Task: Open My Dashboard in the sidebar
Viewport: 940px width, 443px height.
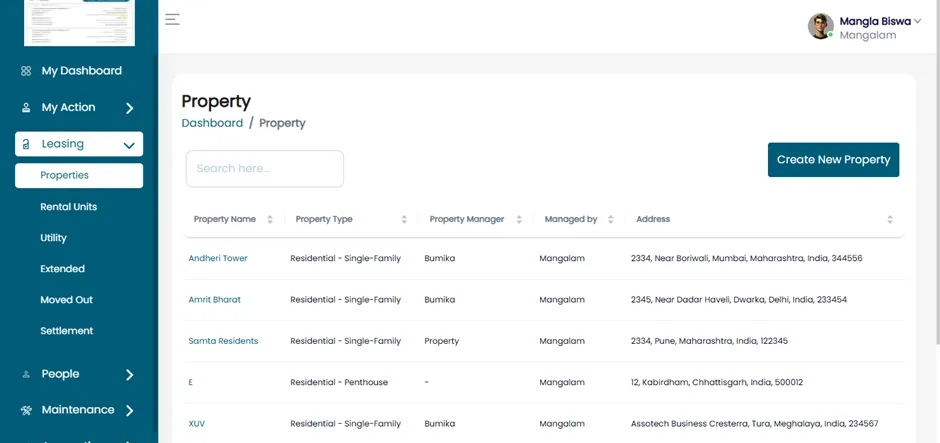Action: 82,71
